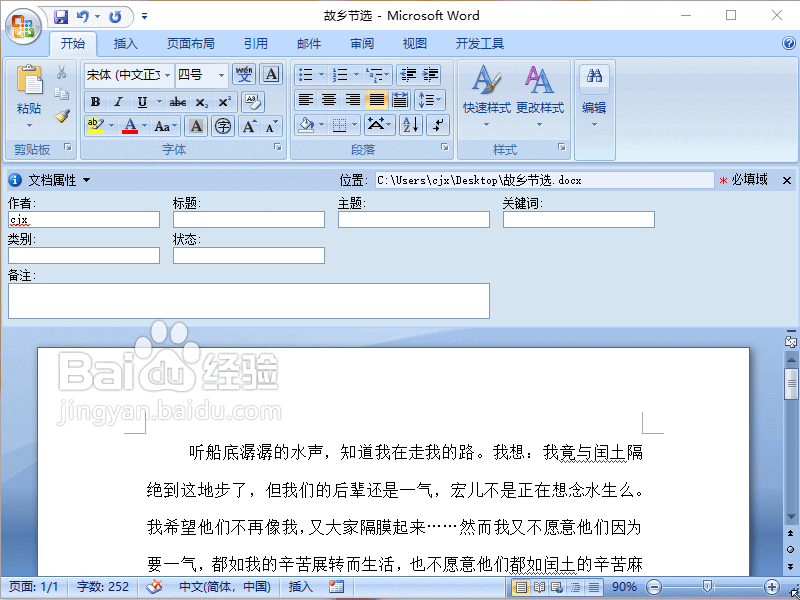Open the Review (审阅) tab

pyautogui.click(x=362, y=44)
